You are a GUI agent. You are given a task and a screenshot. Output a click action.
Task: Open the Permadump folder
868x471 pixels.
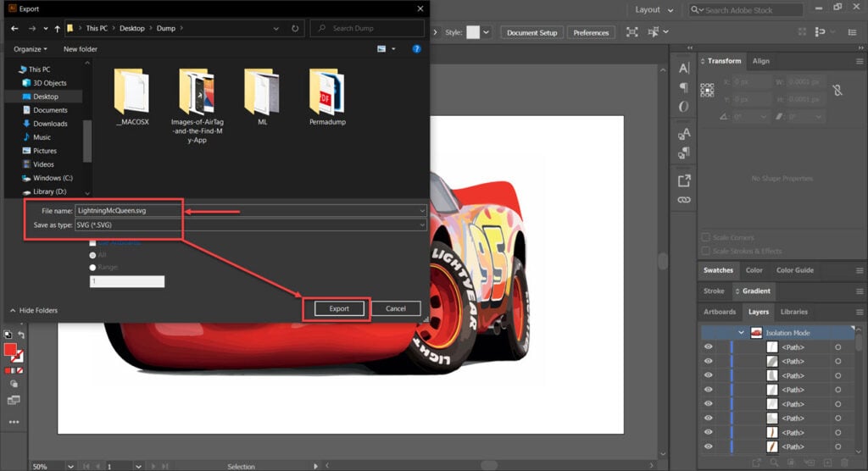[x=327, y=97]
